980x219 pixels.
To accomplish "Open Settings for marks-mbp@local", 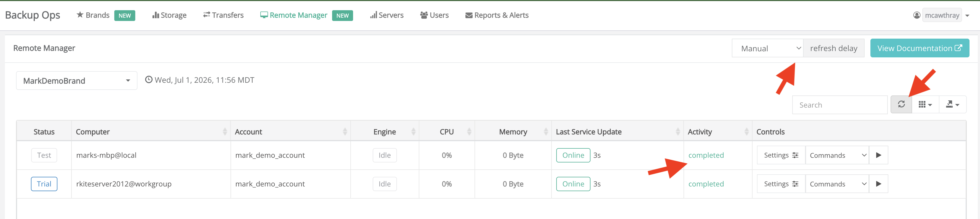I will 781,155.
